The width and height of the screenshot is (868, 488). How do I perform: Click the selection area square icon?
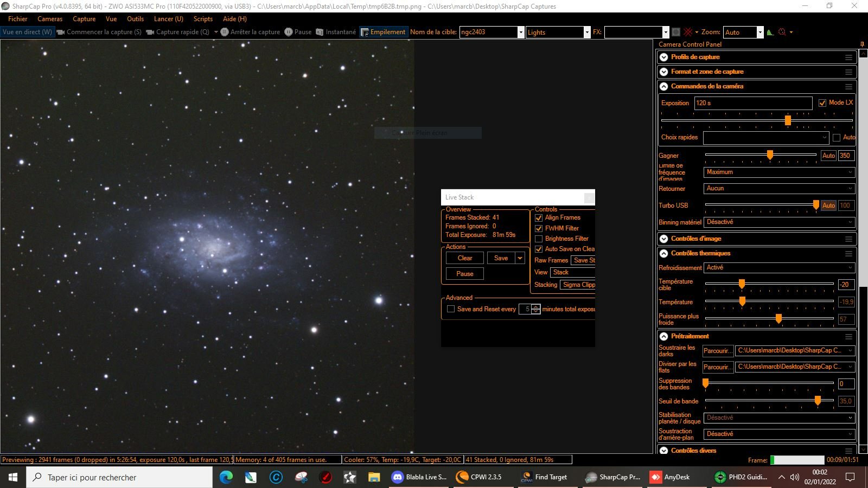point(676,32)
